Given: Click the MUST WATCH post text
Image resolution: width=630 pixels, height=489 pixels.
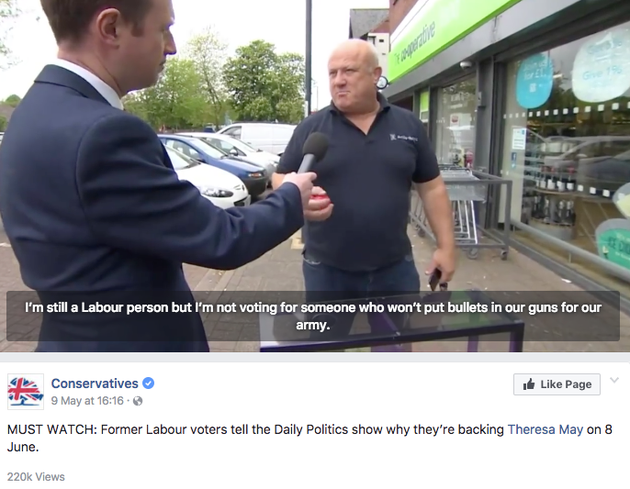Looking at the screenshot, I should tap(309, 438).
